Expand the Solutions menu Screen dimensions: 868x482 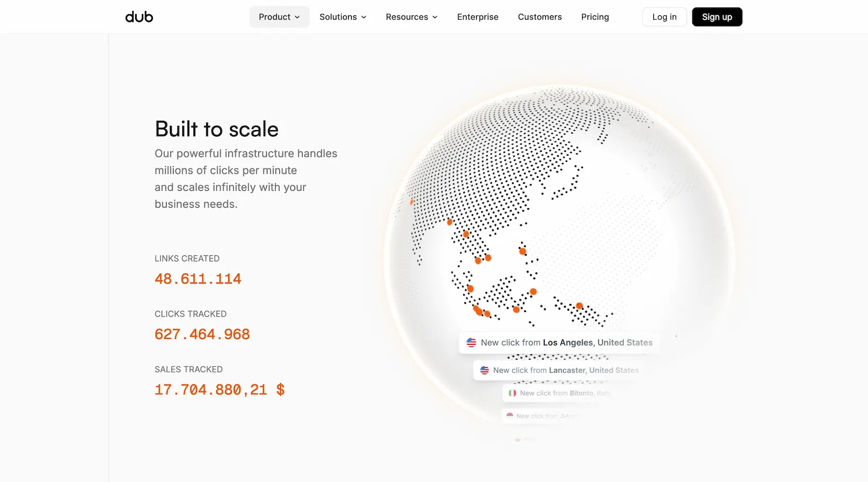pyautogui.click(x=343, y=17)
